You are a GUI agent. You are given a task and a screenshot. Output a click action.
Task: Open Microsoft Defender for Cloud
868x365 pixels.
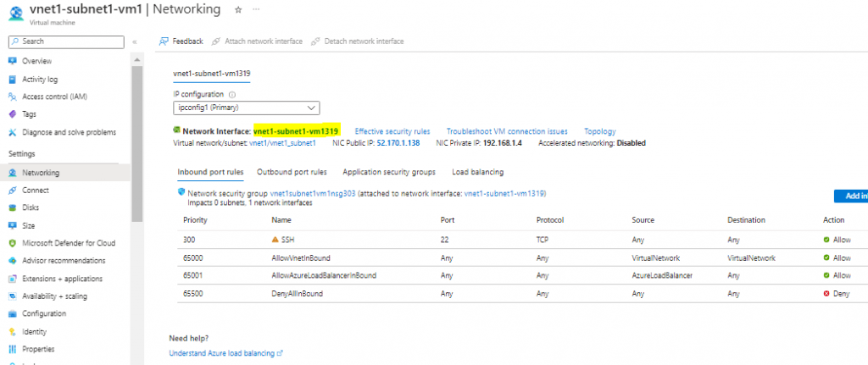click(x=69, y=243)
